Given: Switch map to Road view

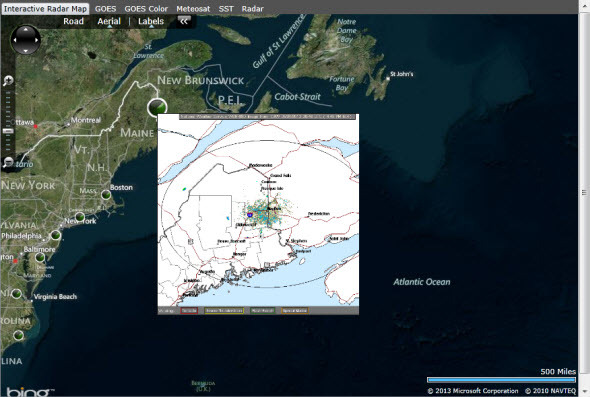Looking at the screenshot, I should point(73,21).
